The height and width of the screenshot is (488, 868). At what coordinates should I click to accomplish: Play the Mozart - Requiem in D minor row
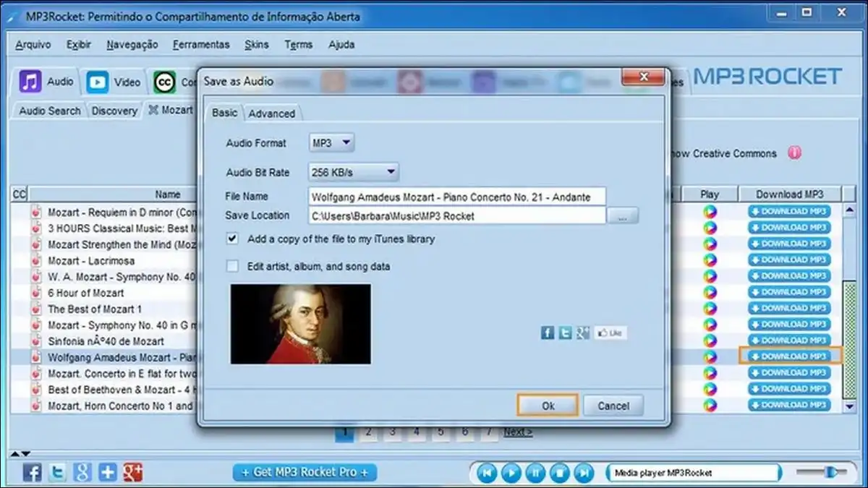tap(710, 212)
